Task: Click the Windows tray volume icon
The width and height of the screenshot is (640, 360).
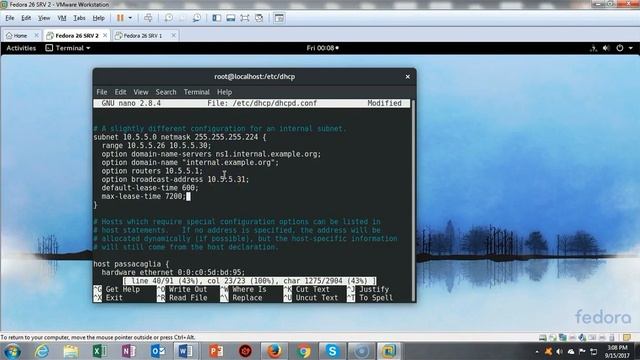Action: point(560,351)
